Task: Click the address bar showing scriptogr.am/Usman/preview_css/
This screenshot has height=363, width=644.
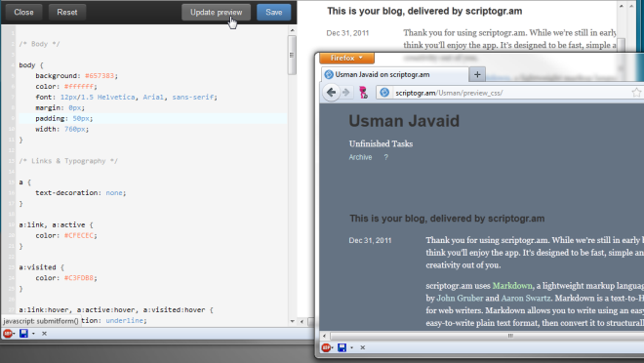Action: coord(509,93)
